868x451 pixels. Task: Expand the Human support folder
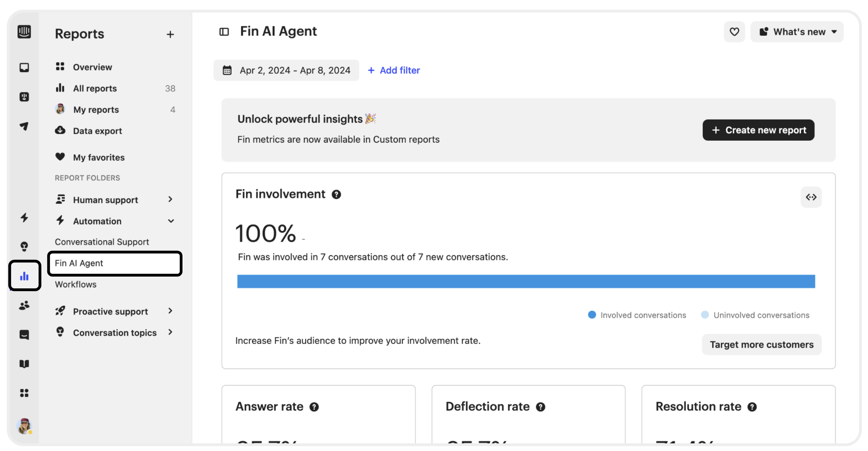tap(115, 200)
